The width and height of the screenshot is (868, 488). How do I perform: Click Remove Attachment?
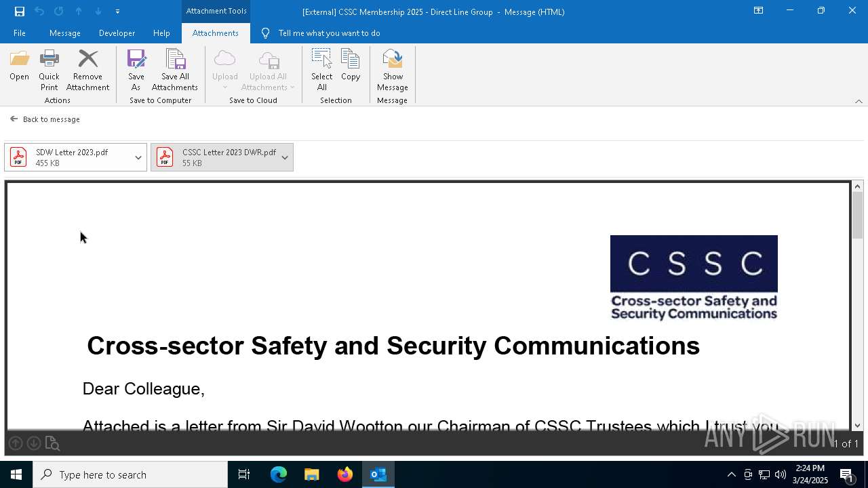(87, 70)
